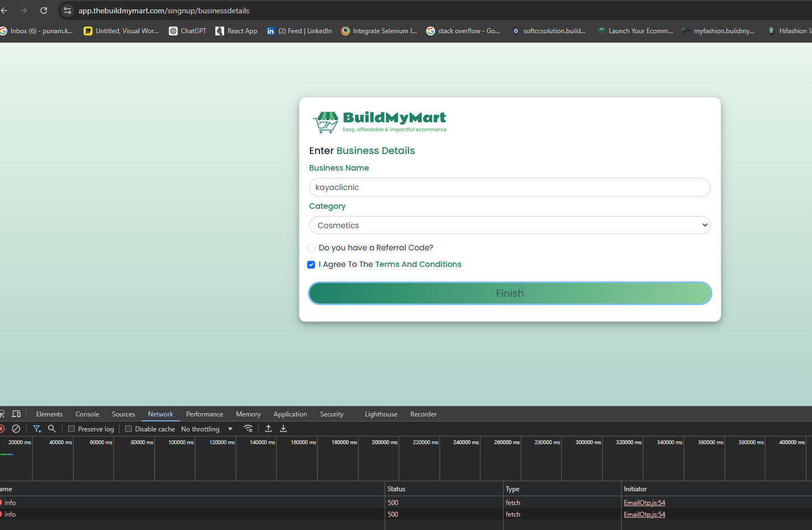Open the Integrate Selenium bookmark
Screen dimensions: 812x530
(x=379, y=31)
